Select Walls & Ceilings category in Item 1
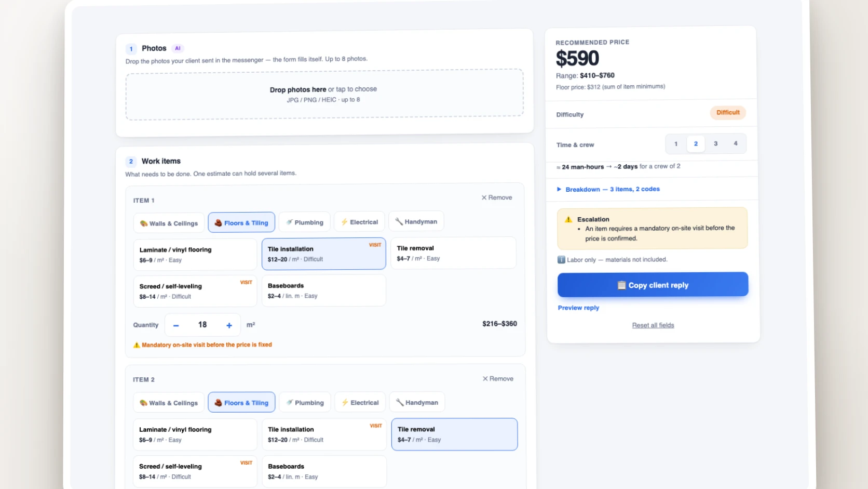The image size is (868, 489). [x=169, y=223]
